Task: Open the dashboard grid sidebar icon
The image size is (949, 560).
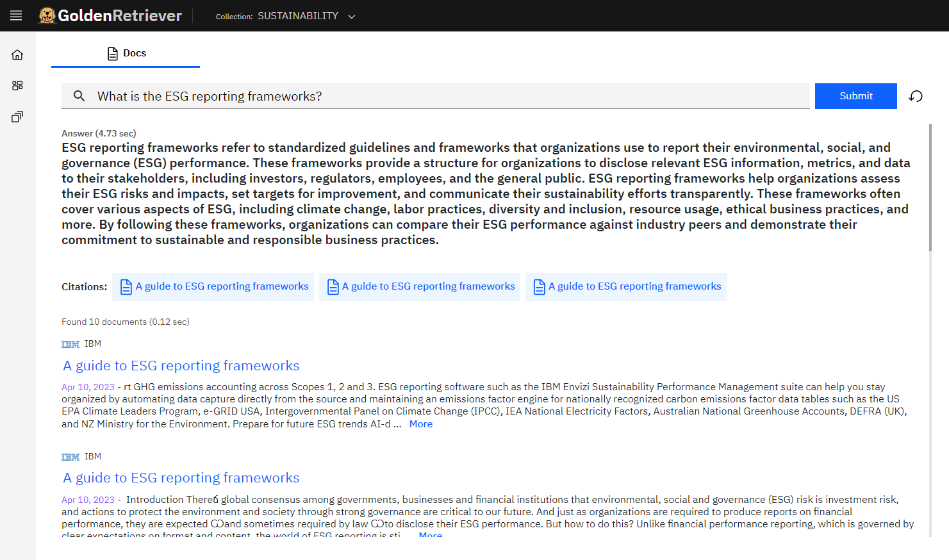Action: coord(17,86)
